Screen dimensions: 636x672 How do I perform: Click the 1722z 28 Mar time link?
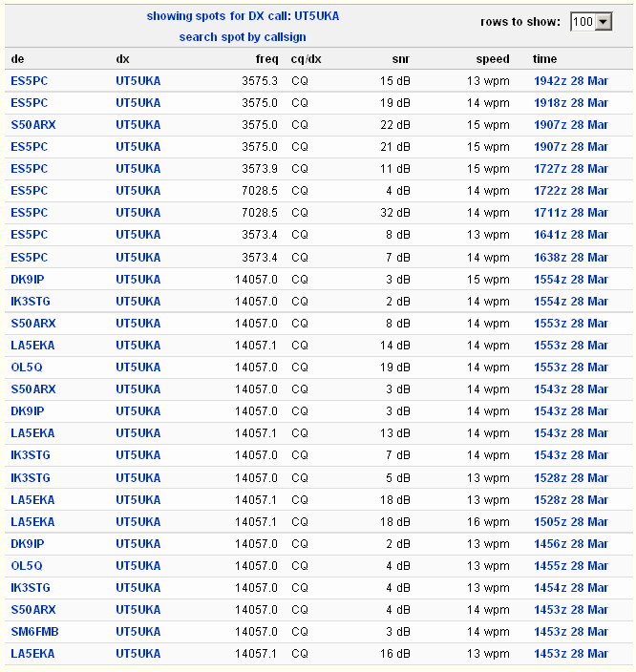click(571, 191)
